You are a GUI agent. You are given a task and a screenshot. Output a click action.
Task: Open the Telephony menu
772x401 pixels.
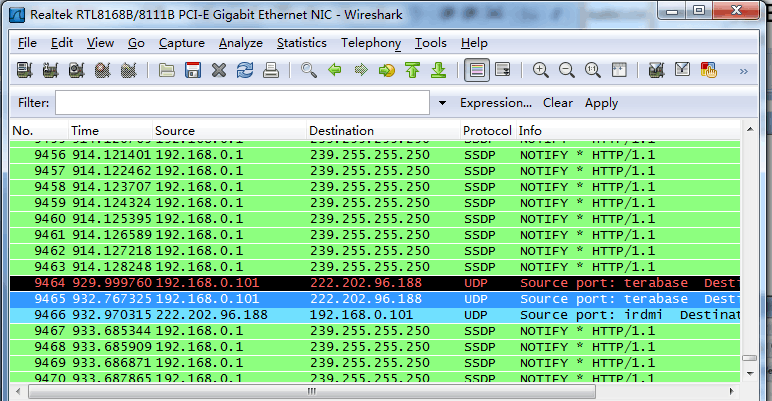pyautogui.click(x=370, y=43)
